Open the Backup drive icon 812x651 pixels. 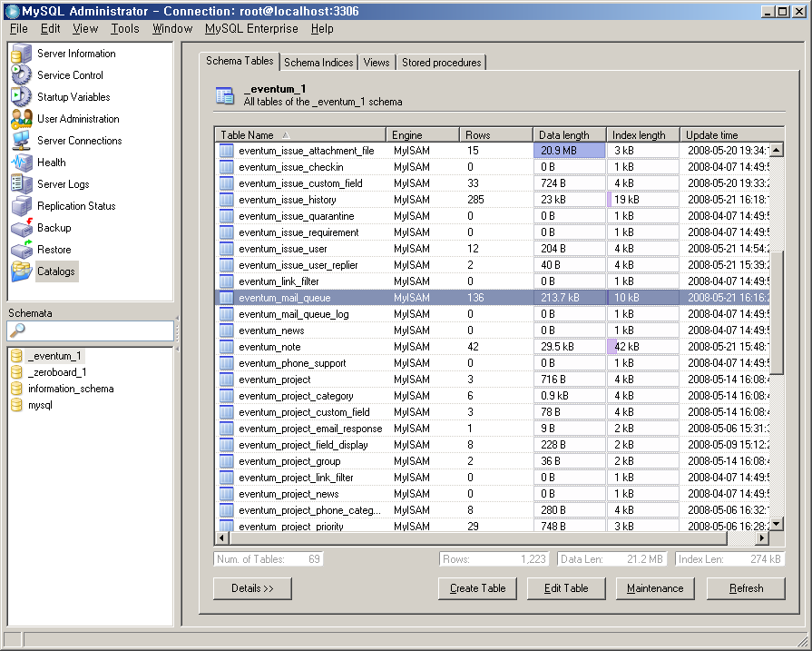coord(21,228)
